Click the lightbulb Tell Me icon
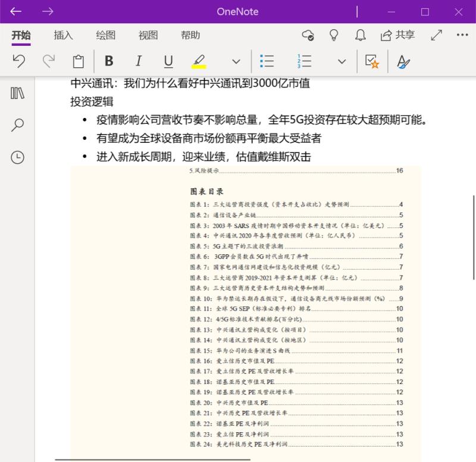The width and height of the screenshot is (476, 462). click(334, 35)
